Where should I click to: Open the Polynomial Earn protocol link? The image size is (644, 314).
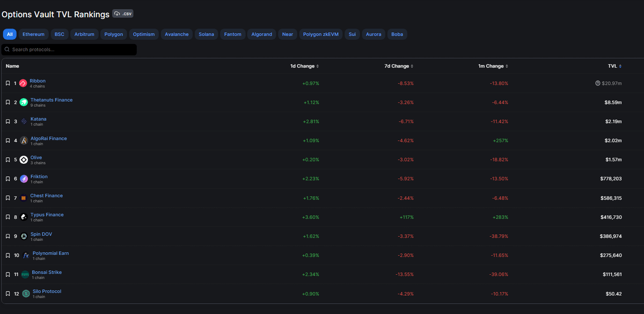50,253
